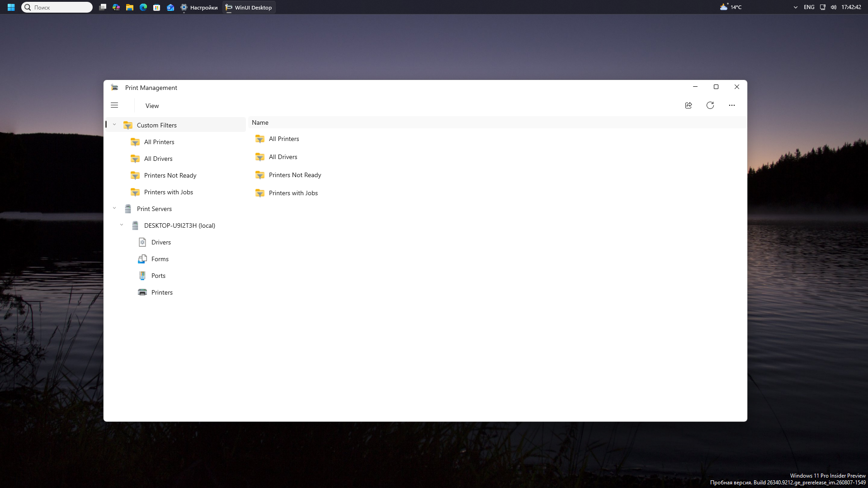Select Printers Not Ready row in list

tap(497, 175)
